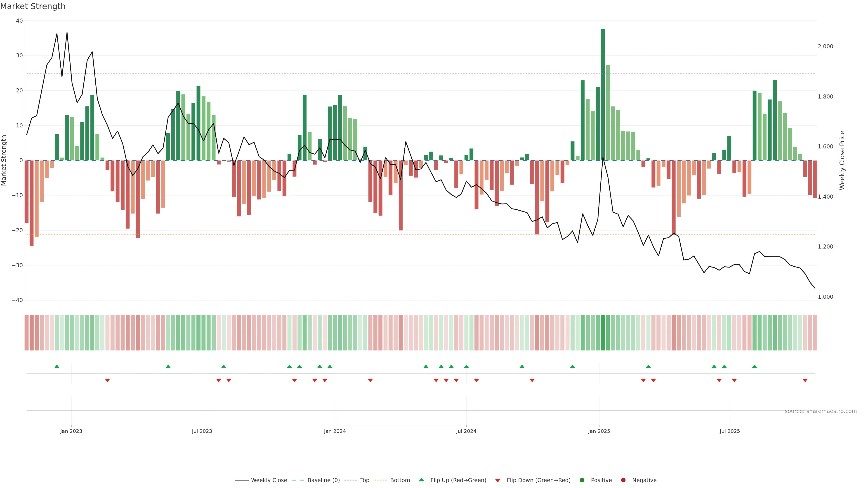Click the Jul 2025 x-axis label
The image size is (868, 488).
point(729,431)
